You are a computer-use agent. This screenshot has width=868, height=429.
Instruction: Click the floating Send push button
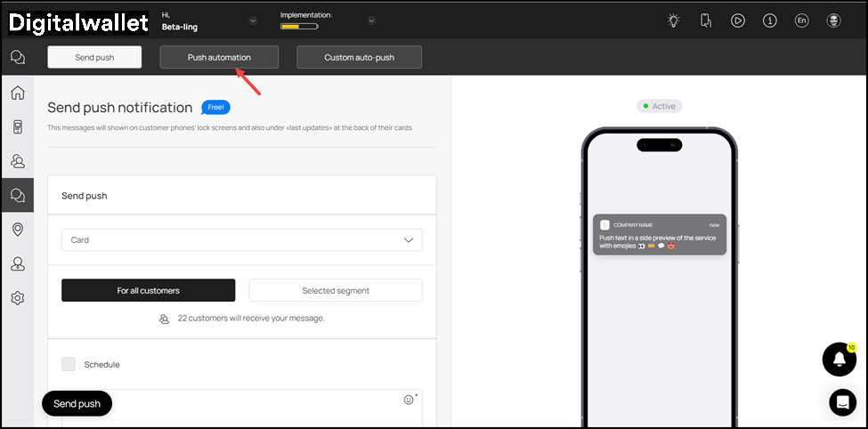click(x=77, y=403)
